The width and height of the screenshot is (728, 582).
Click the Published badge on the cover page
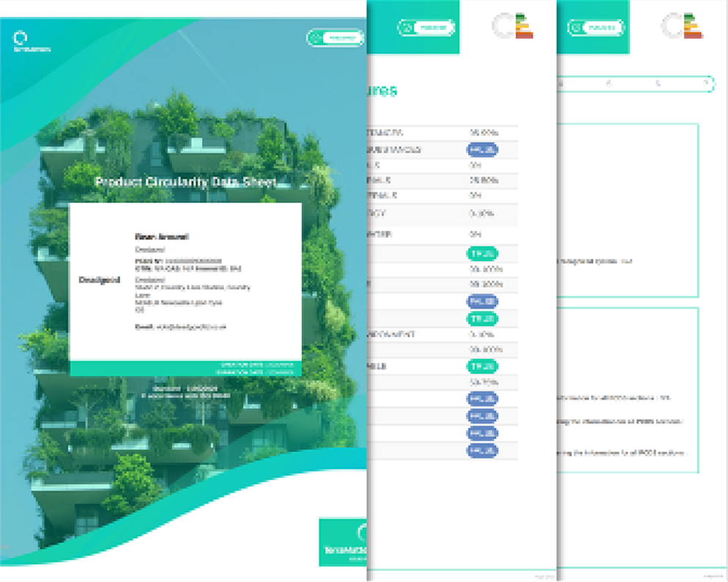(x=335, y=37)
